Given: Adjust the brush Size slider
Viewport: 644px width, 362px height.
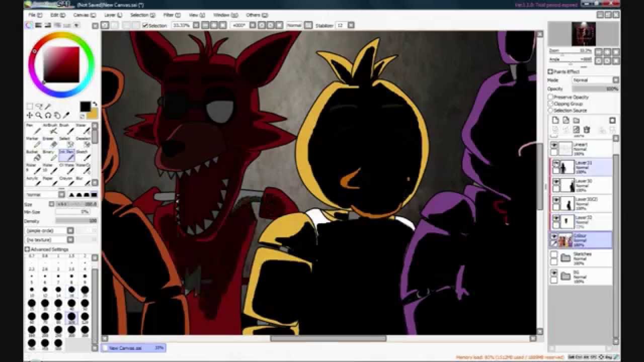Looking at the screenshot, I should 76,204.
